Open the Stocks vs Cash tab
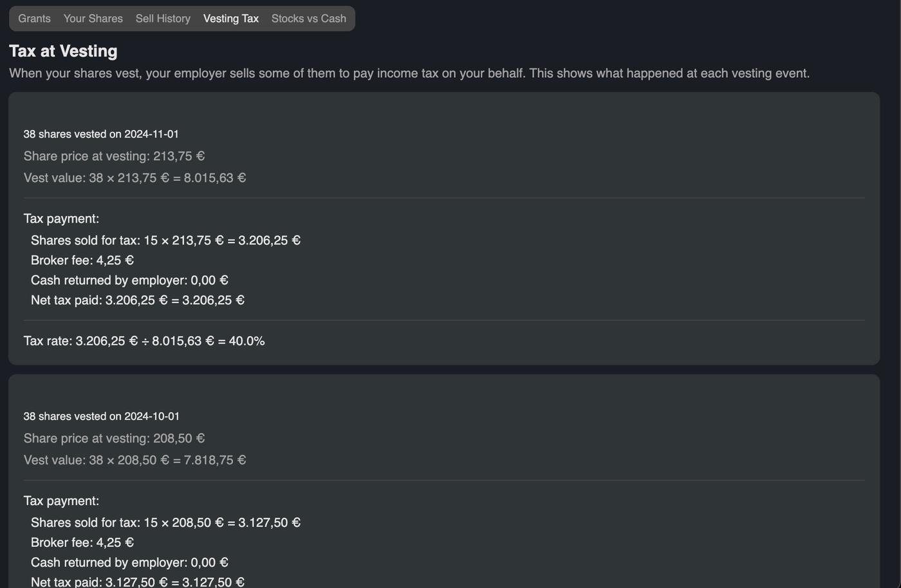The width and height of the screenshot is (901, 588). [308, 19]
